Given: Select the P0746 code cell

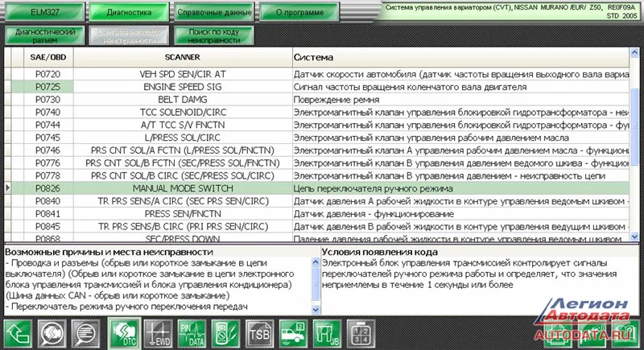Looking at the screenshot, I should (48, 150).
